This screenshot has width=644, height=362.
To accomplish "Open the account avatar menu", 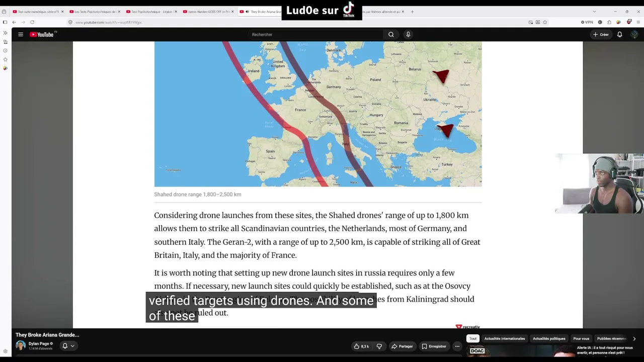I will 634,34.
